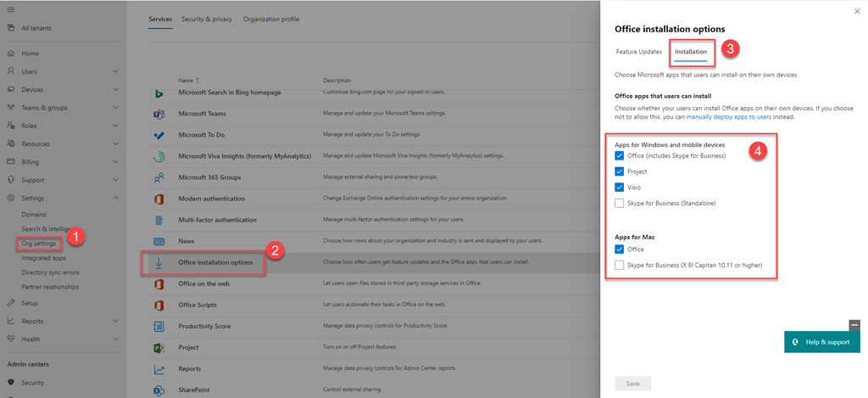Expand the Reports section chevron
Viewport: 868px width, 398px height.
click(x=115, y=321)
